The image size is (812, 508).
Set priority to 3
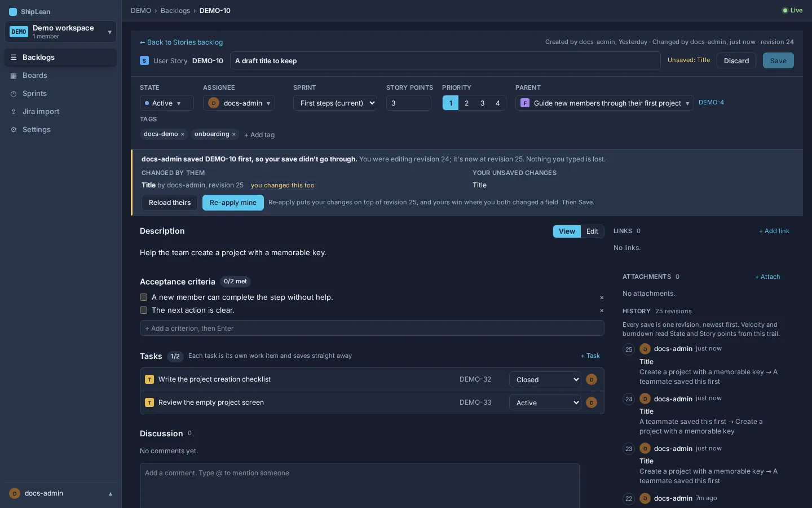(x=482, y=103)
